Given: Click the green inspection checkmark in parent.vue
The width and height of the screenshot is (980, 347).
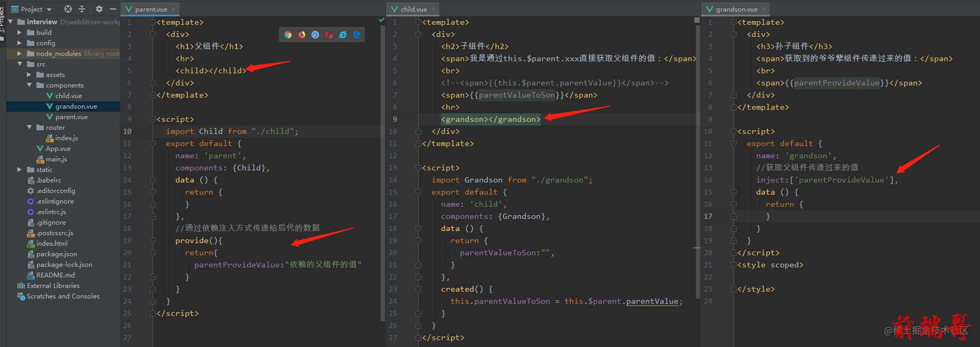Looking at the screenshot, I should (381, 20).
